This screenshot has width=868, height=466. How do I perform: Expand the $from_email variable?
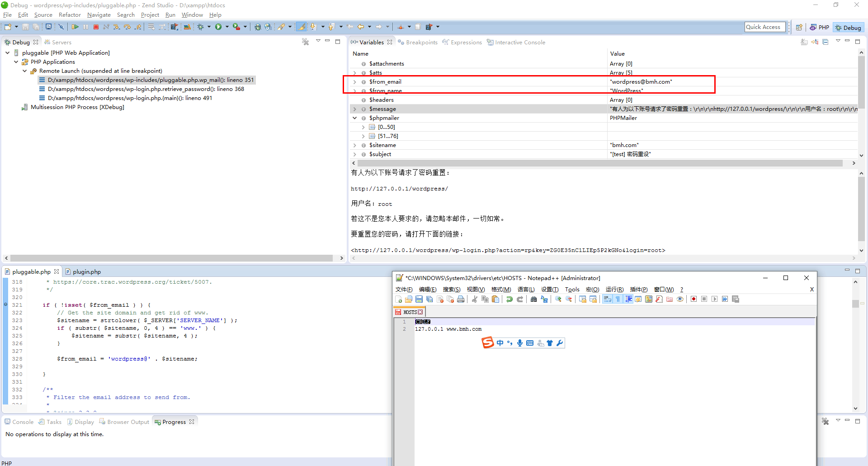(x=355, y=82)
